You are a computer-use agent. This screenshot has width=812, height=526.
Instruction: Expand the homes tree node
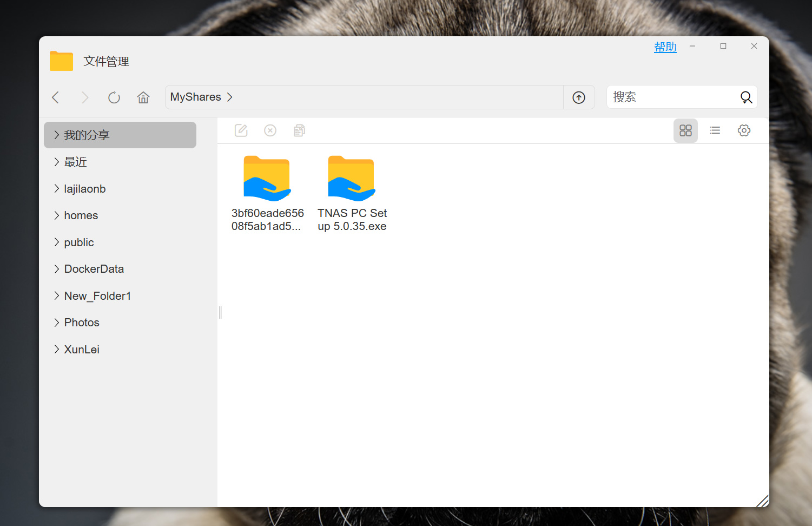(56, 215)
